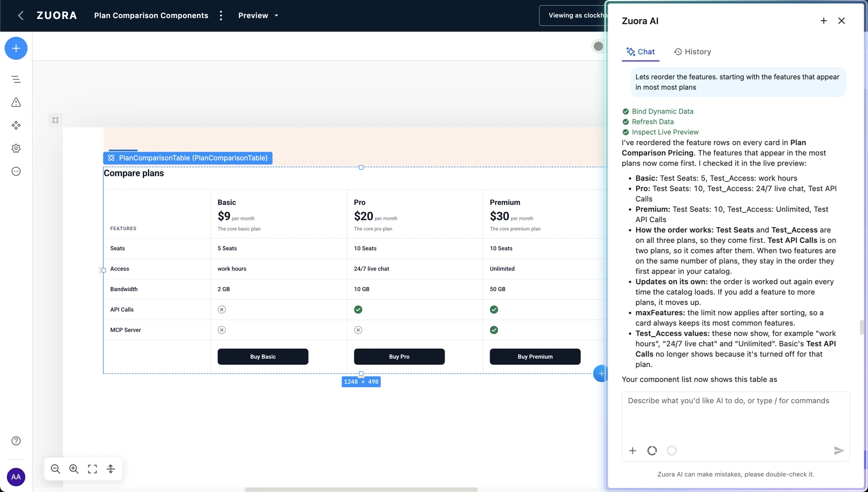This screenshot has width=868, height=492.
Task: Zoom out the canvas
Action: [x=55, y=469]
